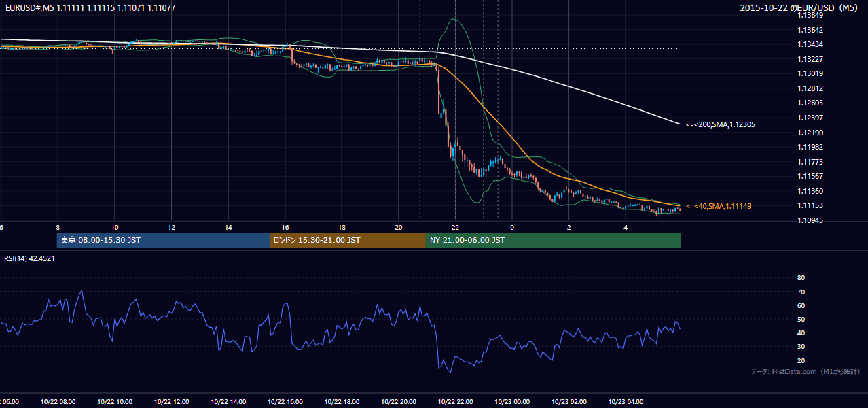
Task: Click hour label 0 under price chart
Action: tap(512, 227)
